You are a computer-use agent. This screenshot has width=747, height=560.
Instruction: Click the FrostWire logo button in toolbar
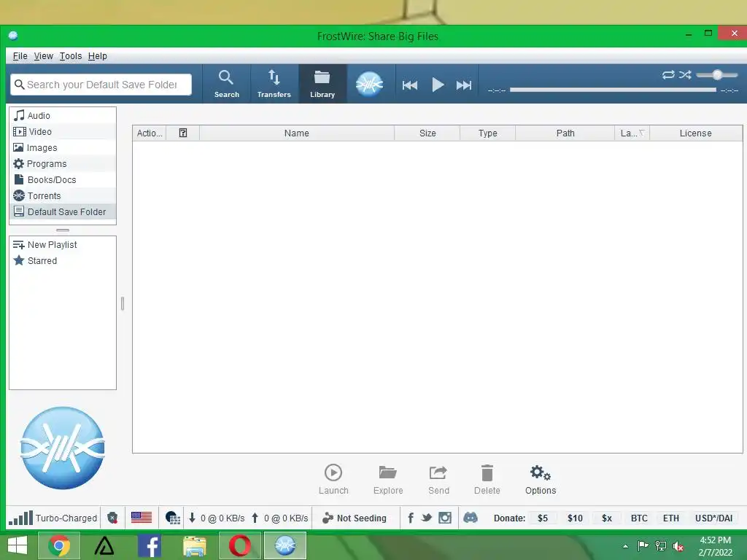coord(369,85)
